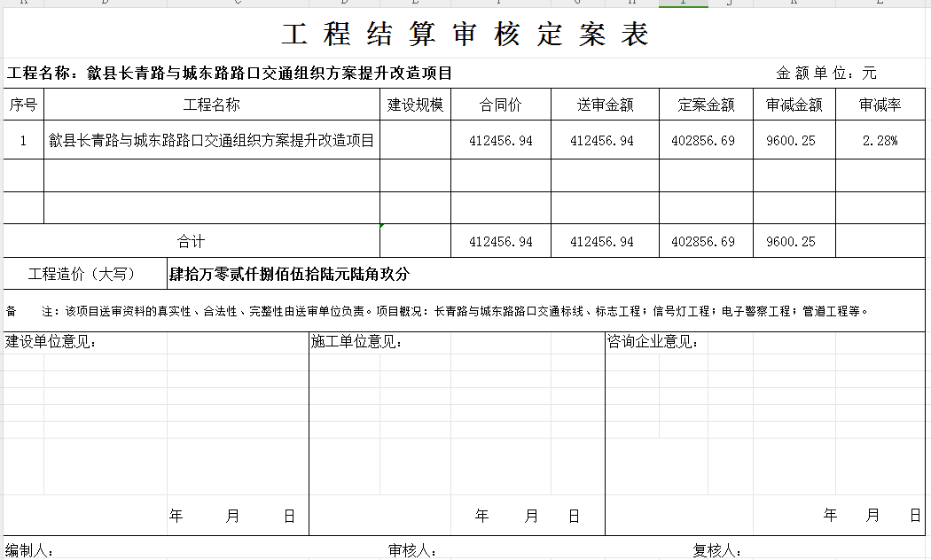Click the 建设规模 column header cell
Viewport: 931px width, 560px height.
click(415, 105)
